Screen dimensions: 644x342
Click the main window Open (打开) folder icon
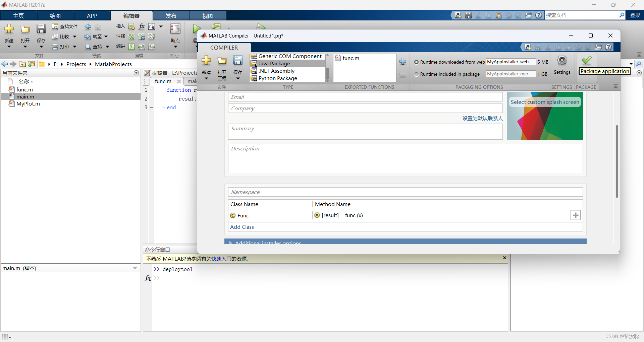click(25, 29)
